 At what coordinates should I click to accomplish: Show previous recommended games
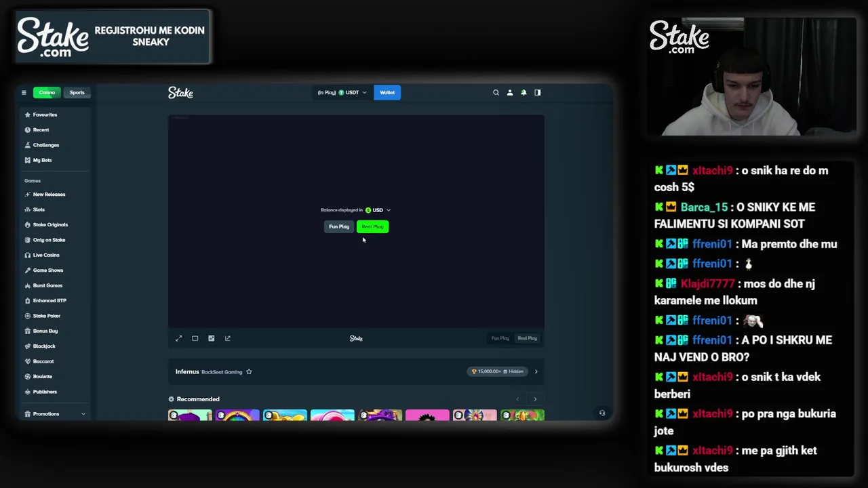(x=517, y=399)
